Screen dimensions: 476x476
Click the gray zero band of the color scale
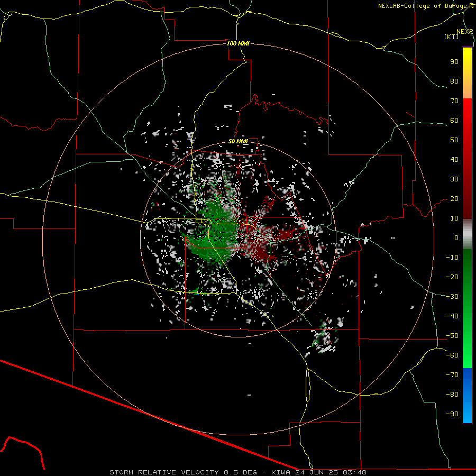tap(467, 234)
